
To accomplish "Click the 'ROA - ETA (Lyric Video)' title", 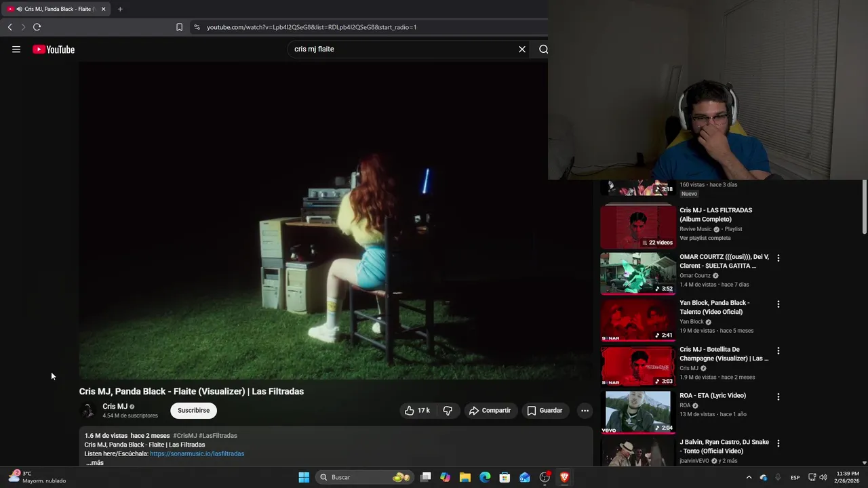I will [x=713, y=396].
